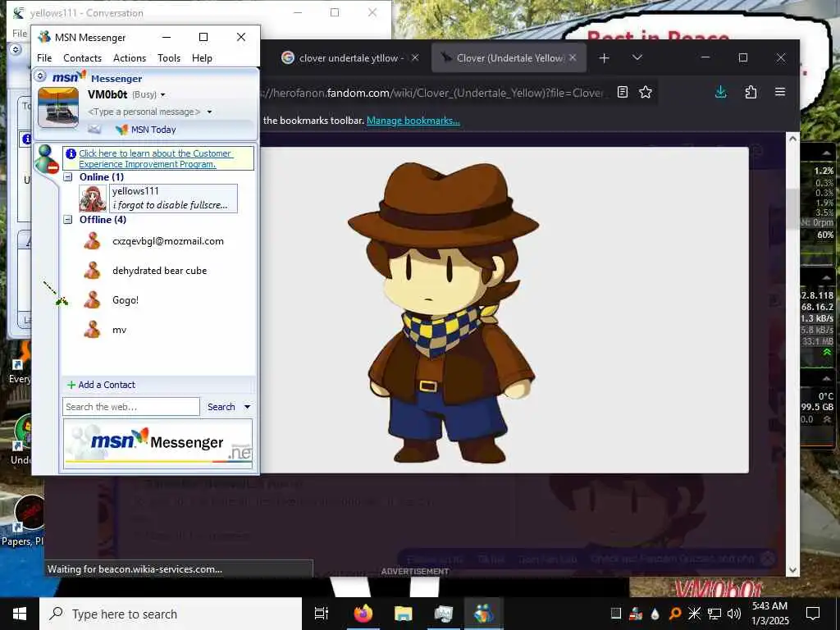The image size is (840, 630).
Task: Click the buddy icon next to dehydrated bear cube
Action: coord(92,270)
